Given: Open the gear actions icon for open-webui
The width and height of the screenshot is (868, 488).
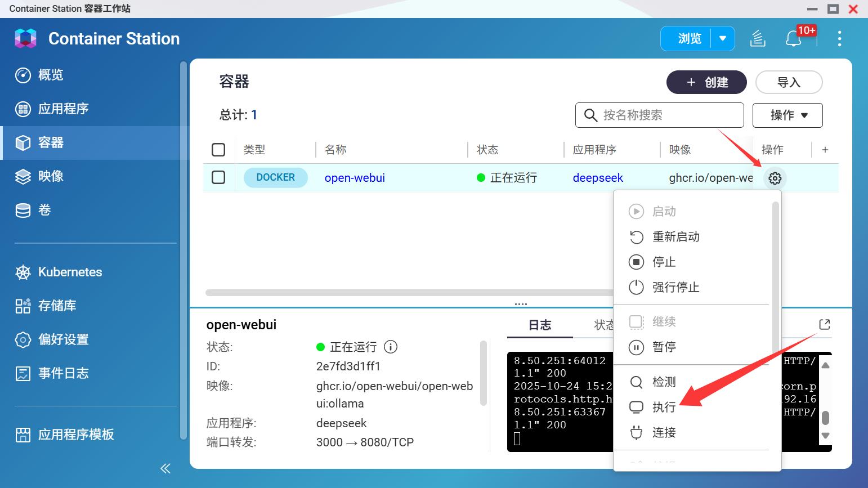Looking at the screenshot, I should (x=775, y=178).
